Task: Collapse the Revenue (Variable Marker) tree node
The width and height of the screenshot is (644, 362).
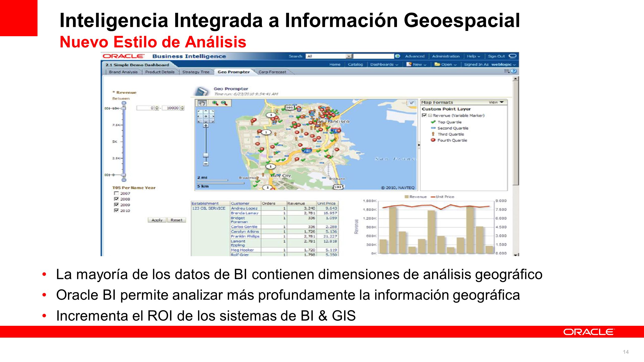Action: tap(430, 115)
